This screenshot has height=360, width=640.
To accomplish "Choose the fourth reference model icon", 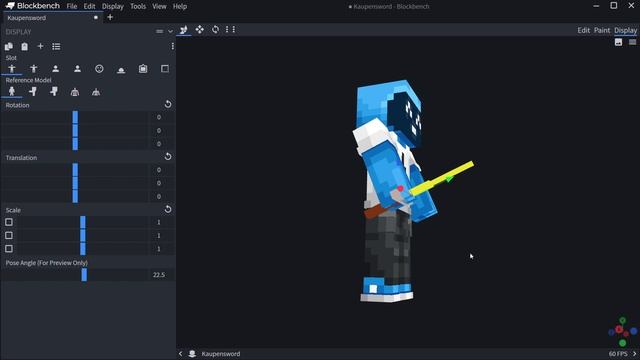I will (x=75, y=92).
